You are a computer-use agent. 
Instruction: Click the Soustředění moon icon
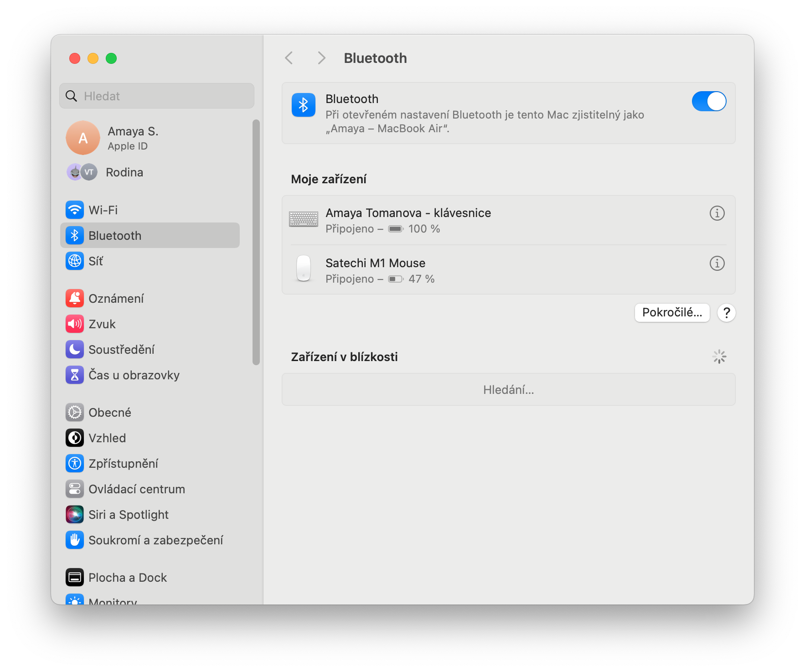tap(75, 350)
